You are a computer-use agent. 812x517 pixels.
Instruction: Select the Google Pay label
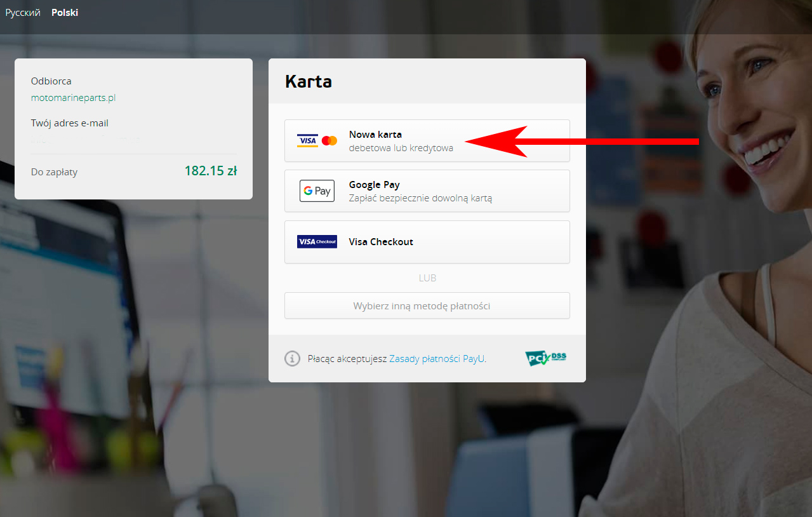click(x=374, y=185)
